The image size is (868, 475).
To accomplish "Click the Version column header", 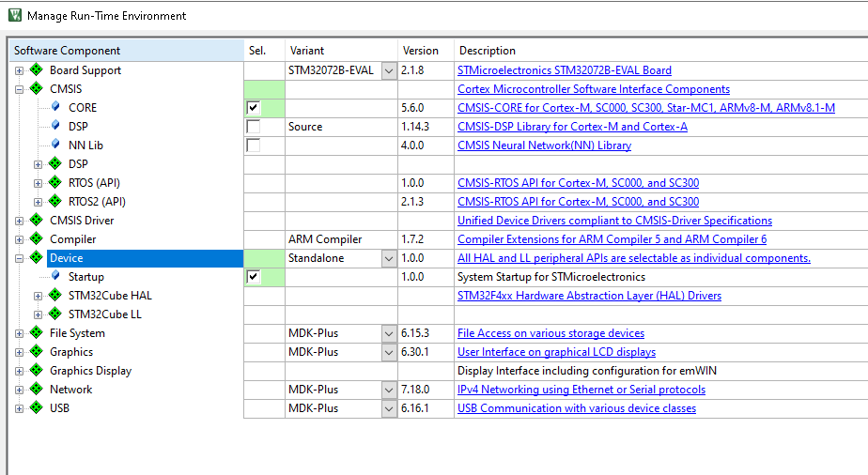I will point(426,51).
